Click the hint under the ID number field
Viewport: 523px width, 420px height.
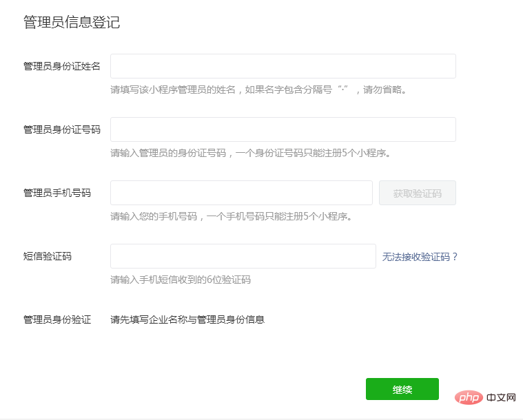pyautogui.click(x=251, y=153)
